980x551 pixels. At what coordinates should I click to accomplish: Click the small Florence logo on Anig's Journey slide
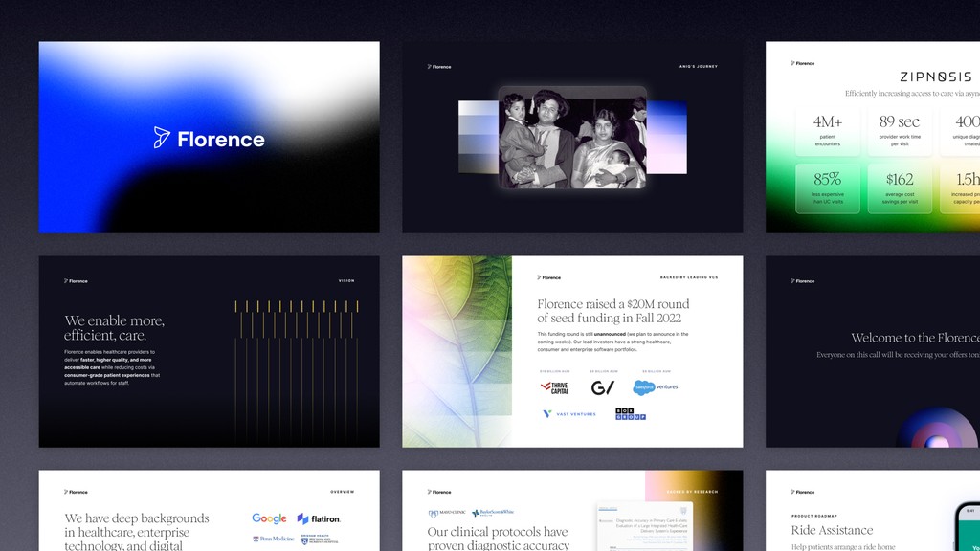[x=439, y=66]
